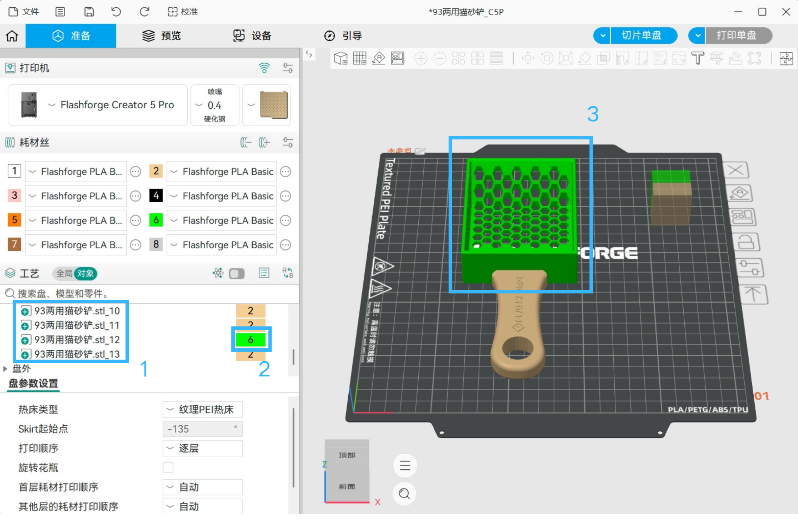Open the 校准 calibration menu
Screen dimensions: 798x532
(183, 12)
